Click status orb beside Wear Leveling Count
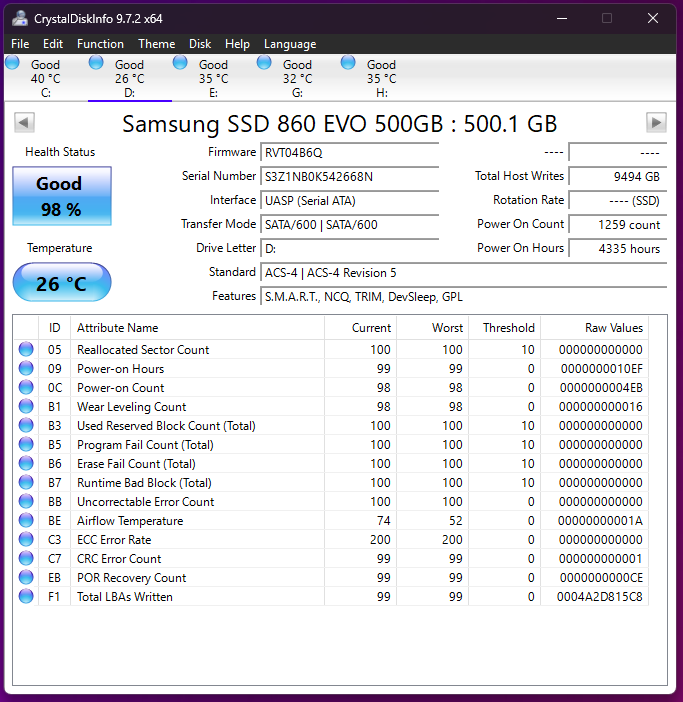This screenshot has height=702, width=683. [26, 407]
